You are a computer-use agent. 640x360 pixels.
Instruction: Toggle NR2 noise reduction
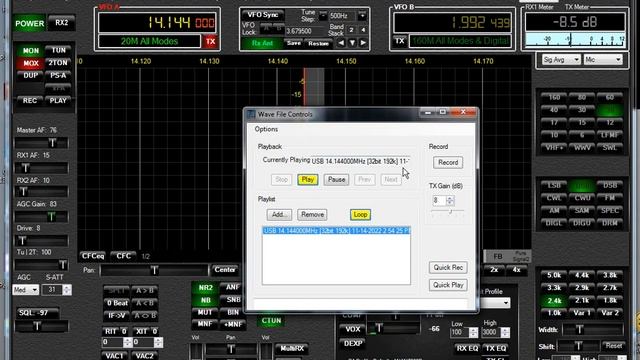click(205, 288)
